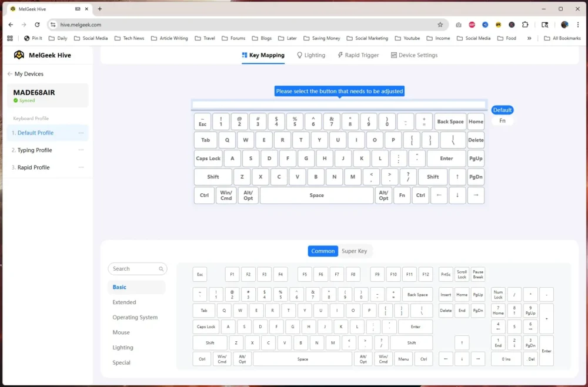Switch to the Fn layer

click(x=502, y=120)
